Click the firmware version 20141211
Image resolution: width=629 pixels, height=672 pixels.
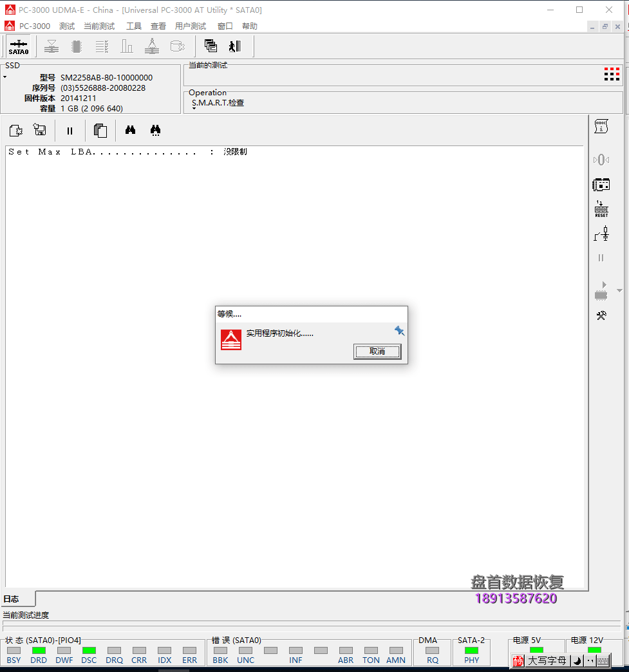point(78,98)
